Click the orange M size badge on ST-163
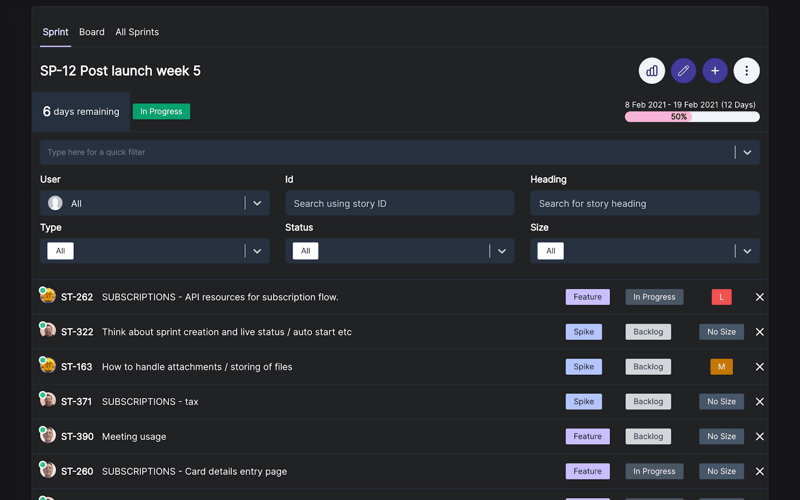 (x=721, y=367)
